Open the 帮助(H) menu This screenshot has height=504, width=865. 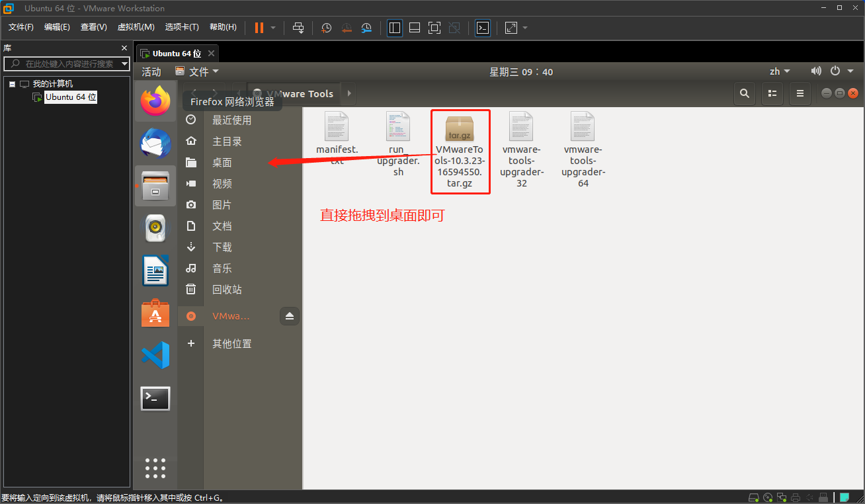pos(223,27)
